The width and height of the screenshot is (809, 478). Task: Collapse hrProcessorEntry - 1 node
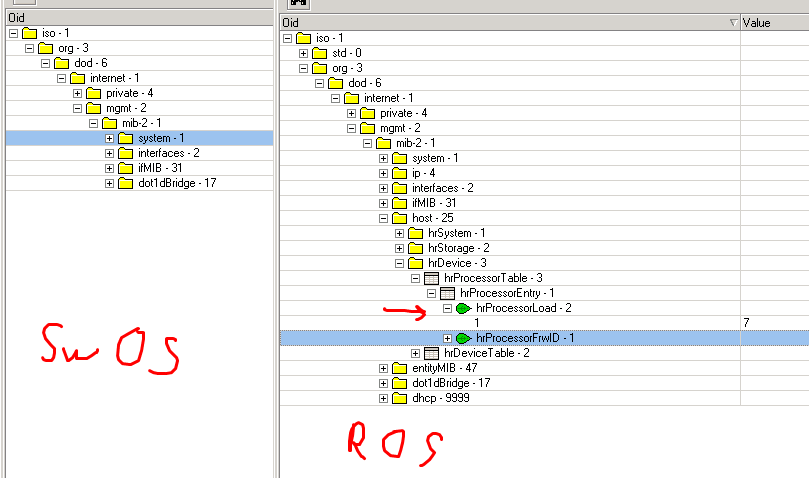pos(431,293)
